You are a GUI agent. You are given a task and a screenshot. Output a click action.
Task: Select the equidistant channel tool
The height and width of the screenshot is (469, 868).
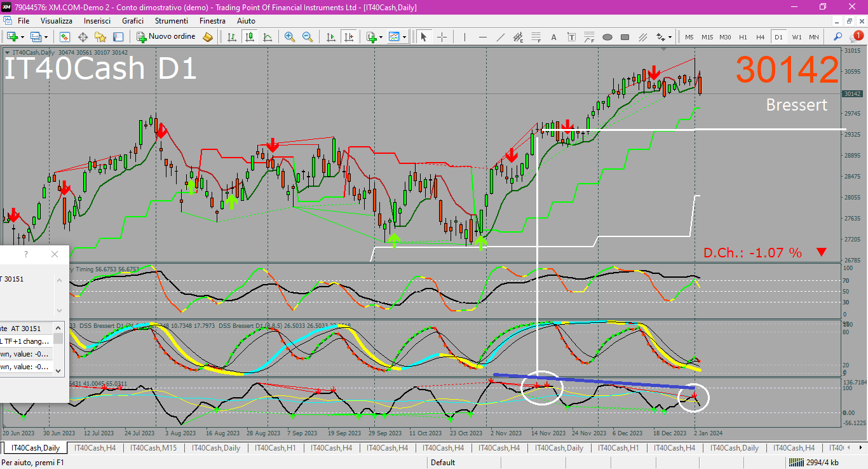pyautogui.click(x=519, y=37)
